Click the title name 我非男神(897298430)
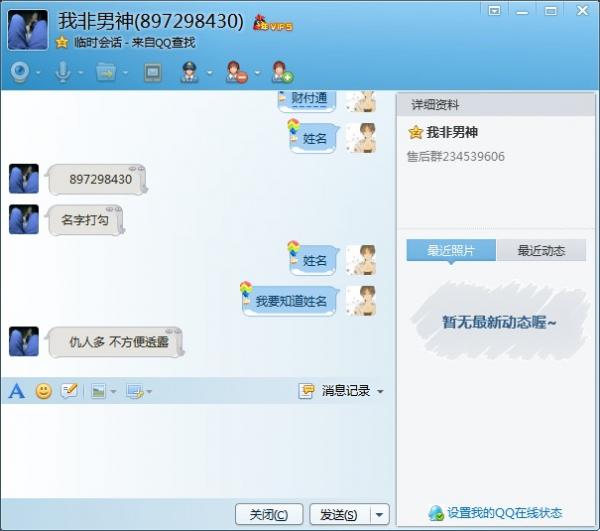600x531 pixels. point(151,21)
